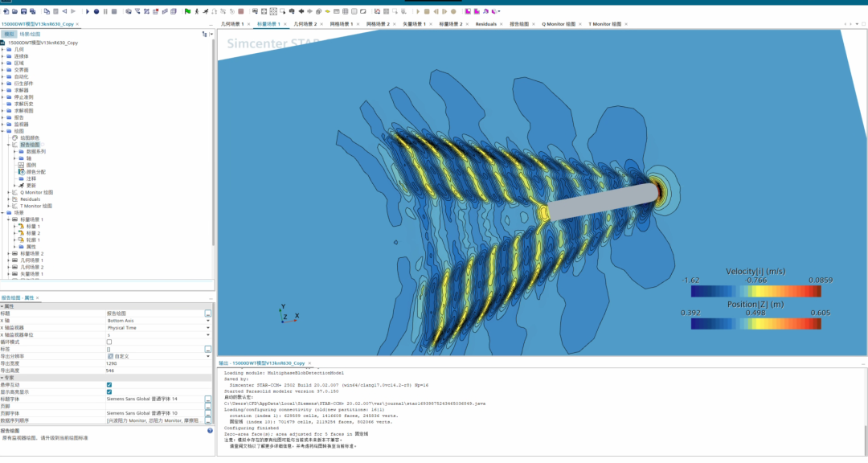Click the Save All toolbar icon
This screenshot has height=463, width=868.
[x=33, y=11]
